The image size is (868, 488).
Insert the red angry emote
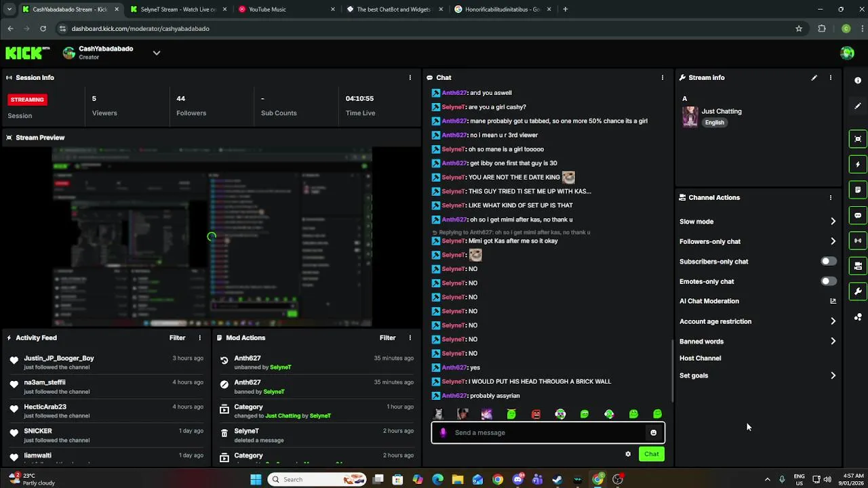536,414
